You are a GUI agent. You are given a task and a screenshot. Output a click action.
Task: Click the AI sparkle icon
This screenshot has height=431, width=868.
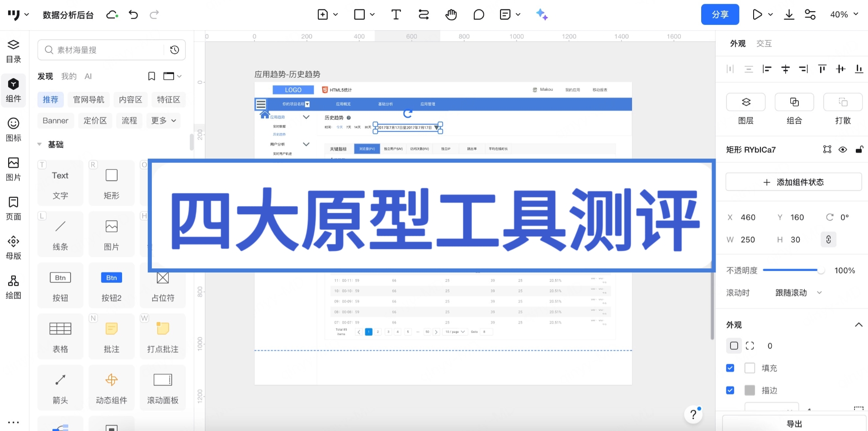tap(542, 14)
